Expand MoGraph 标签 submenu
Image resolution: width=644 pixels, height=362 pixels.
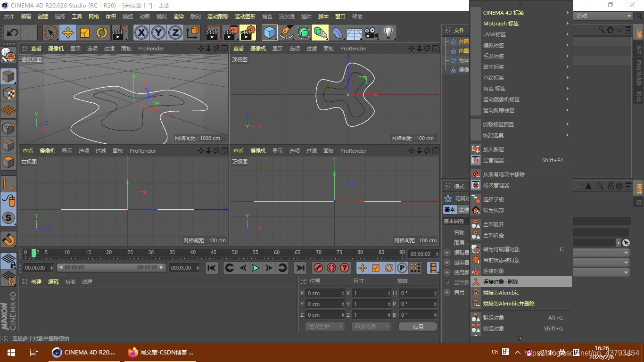pos(521,24)
